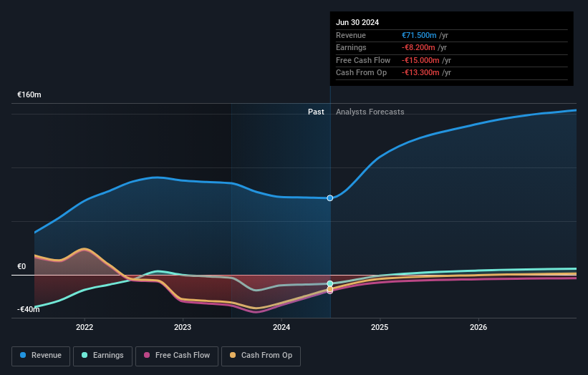Image resolution: width=588 pixels, height=375 pixels.
Task: Click the 2024 axis label
Action: (x=281, y=328)
